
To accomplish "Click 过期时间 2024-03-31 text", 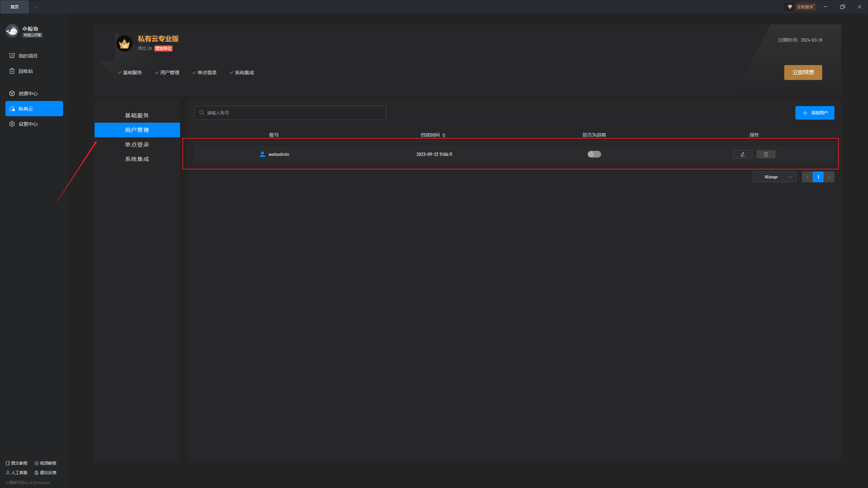I will [x=800, y=40].
